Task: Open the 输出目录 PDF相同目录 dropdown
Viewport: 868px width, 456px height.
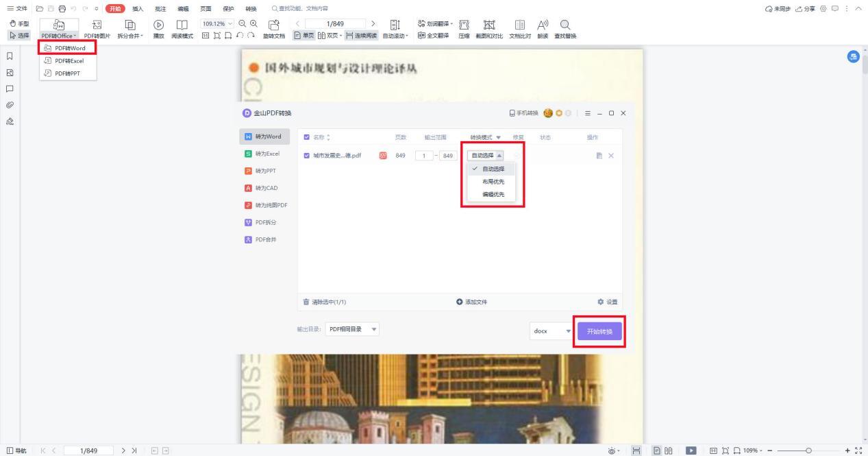Action: tap(353, 329)
